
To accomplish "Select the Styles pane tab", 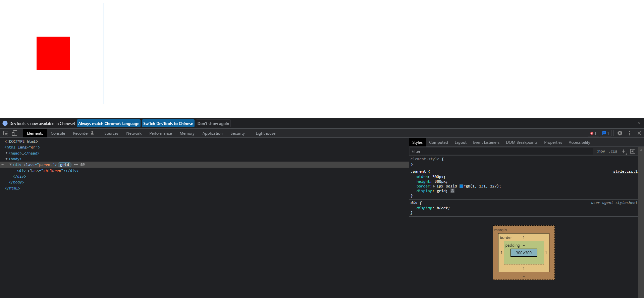I will [417, 142].
